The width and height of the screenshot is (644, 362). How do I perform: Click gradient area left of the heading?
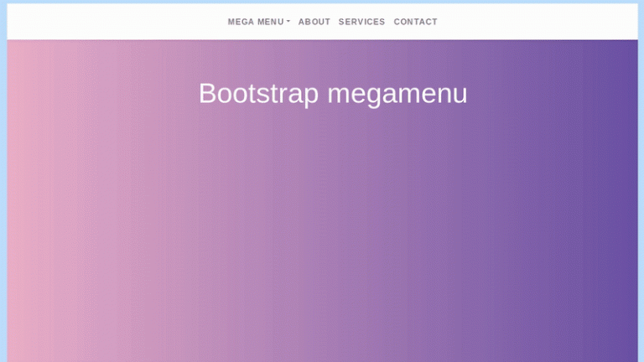[101, 93]
